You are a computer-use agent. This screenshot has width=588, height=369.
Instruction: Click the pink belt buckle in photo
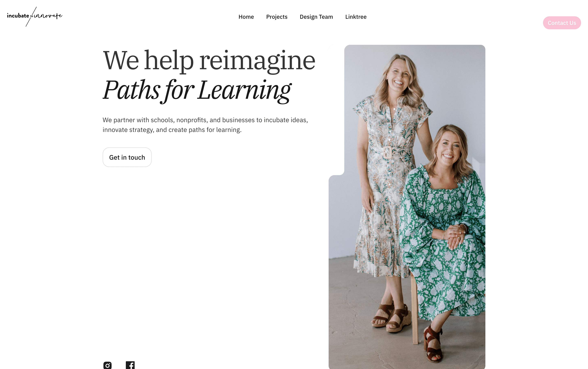coord(388,152)
